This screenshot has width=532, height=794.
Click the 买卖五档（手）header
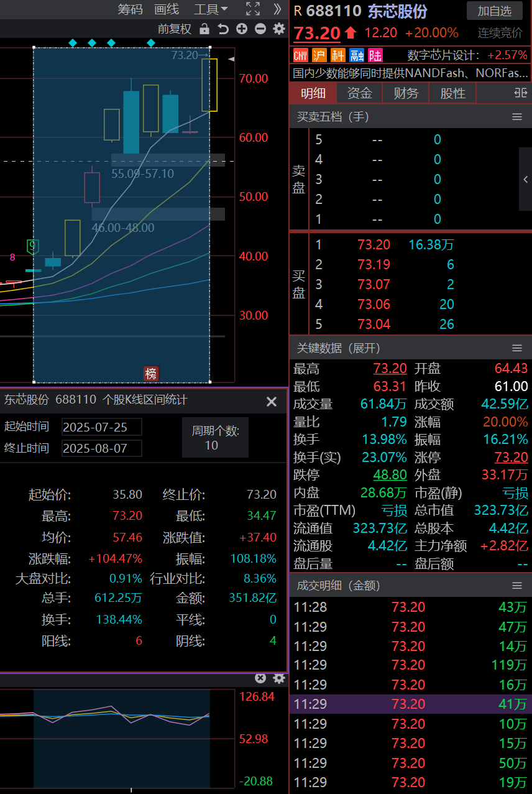(x=332, y=117)
